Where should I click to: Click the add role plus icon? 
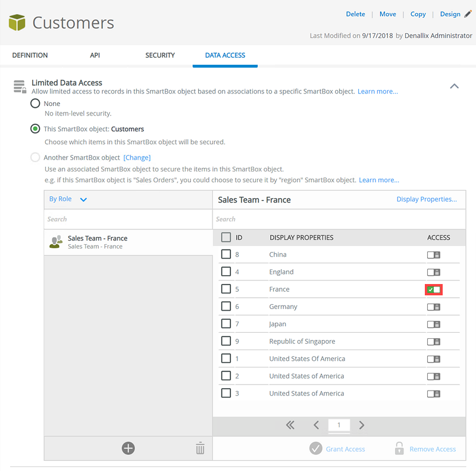[128, 448]
